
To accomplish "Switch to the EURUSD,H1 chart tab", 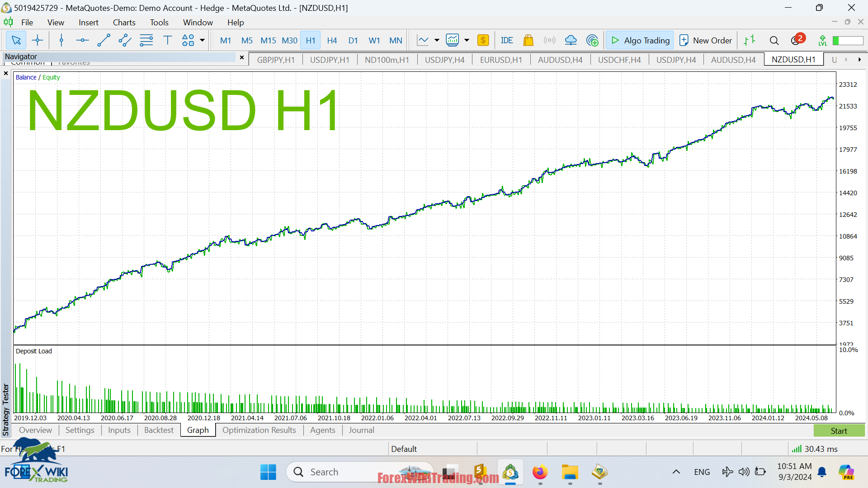I will point(500,59).
